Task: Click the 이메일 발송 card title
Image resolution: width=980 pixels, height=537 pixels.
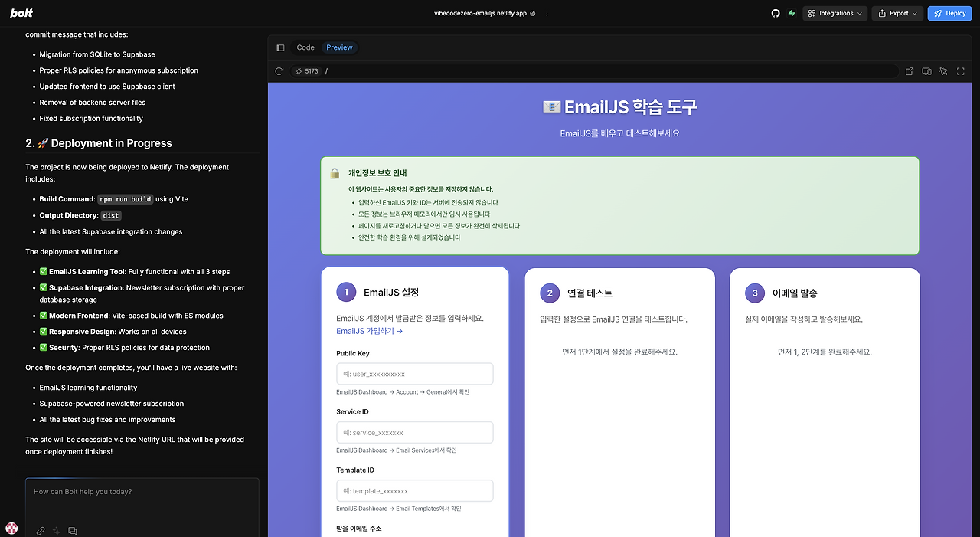Action: click(795, 293)
